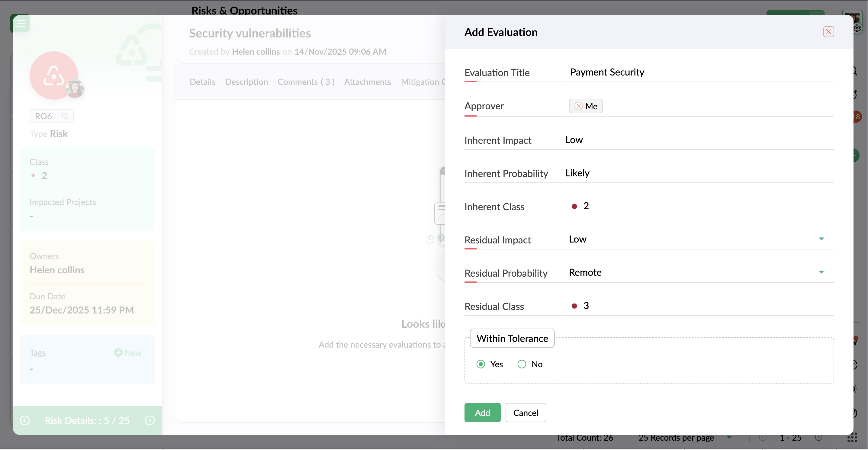
Task: Expand the Residual Impact dropdown
Action: point(821,239)
